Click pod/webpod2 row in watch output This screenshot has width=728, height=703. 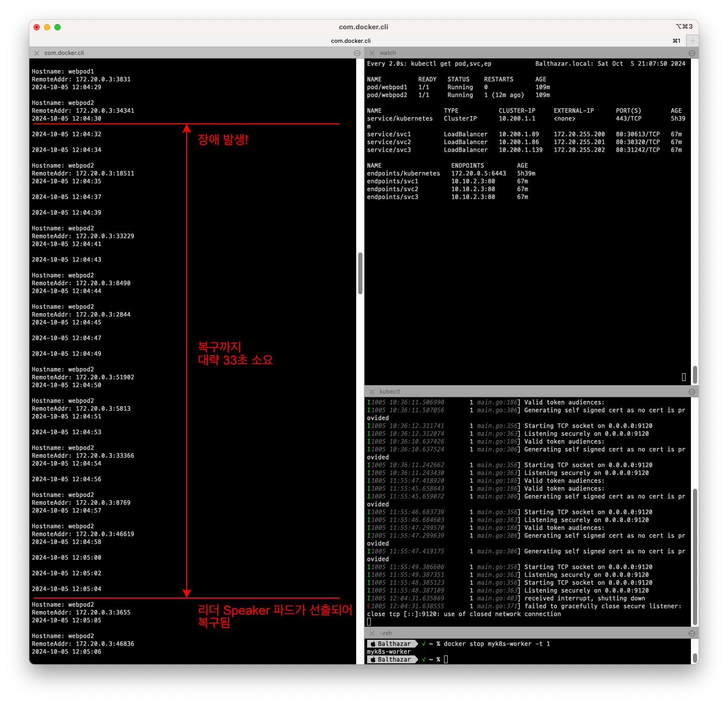tap(459, 95)
